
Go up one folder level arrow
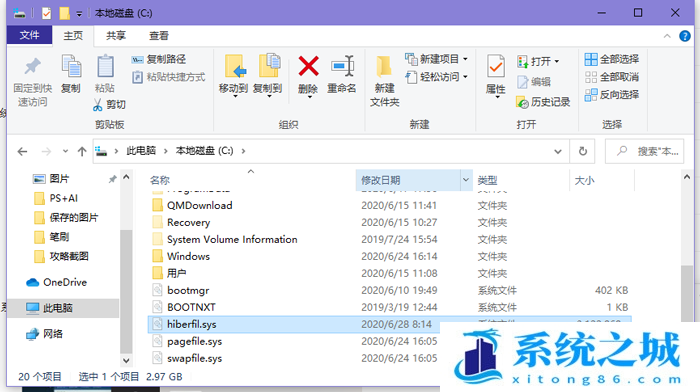82,152
